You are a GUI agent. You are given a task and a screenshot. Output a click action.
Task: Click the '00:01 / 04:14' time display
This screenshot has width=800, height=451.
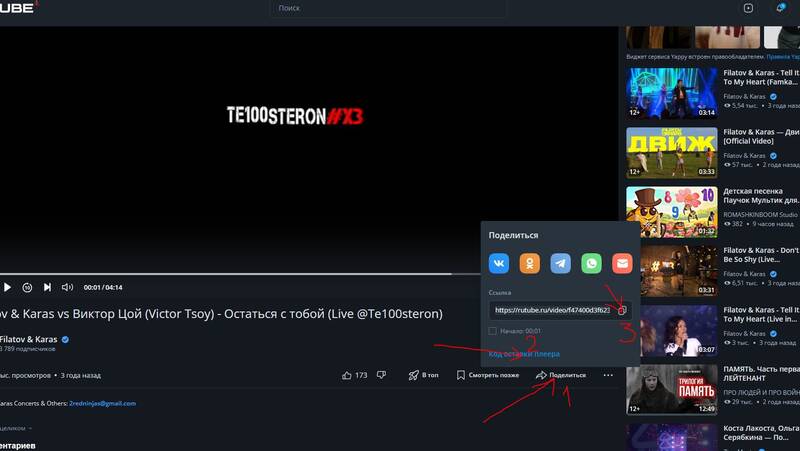[103, 287]
